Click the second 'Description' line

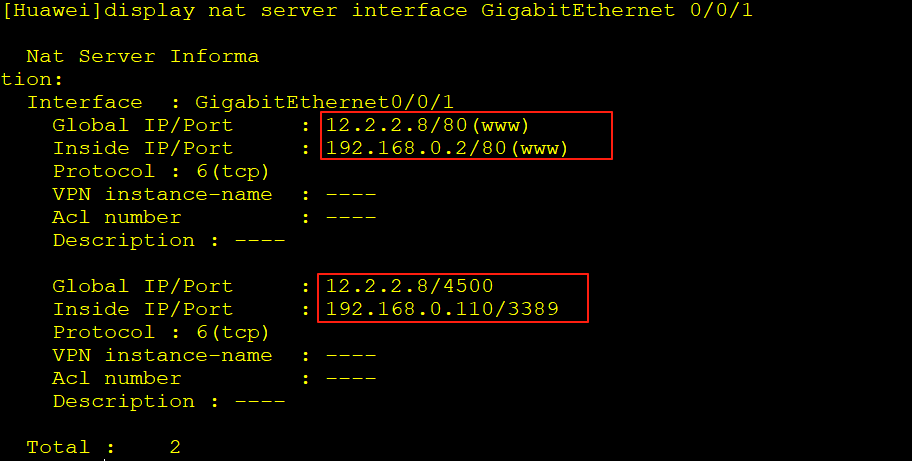click(x=168, y=401)
